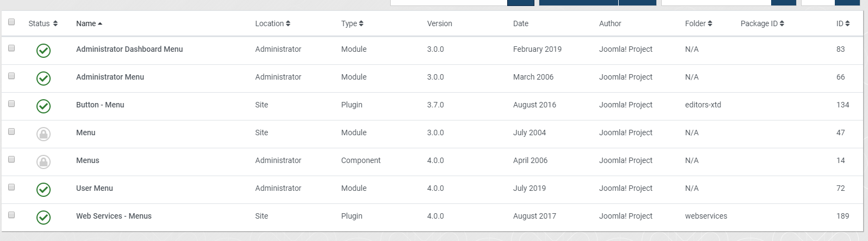Click the lock icon for Menu module
This screenshot has height=241, width=868.
(44, 134)
